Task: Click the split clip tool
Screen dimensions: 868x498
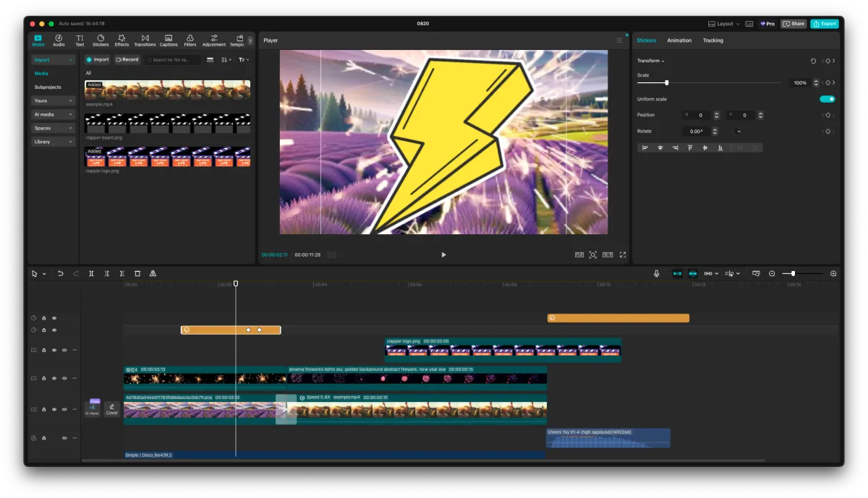Action: point(91,274)
